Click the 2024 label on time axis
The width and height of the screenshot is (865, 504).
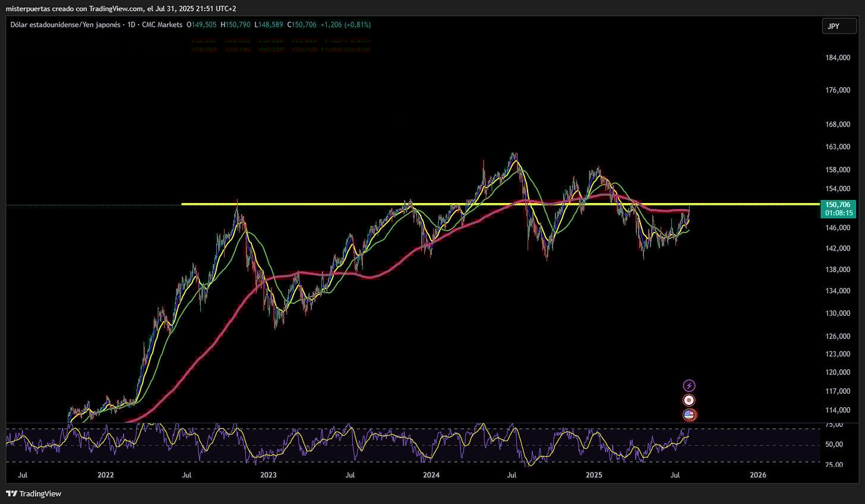431,475
